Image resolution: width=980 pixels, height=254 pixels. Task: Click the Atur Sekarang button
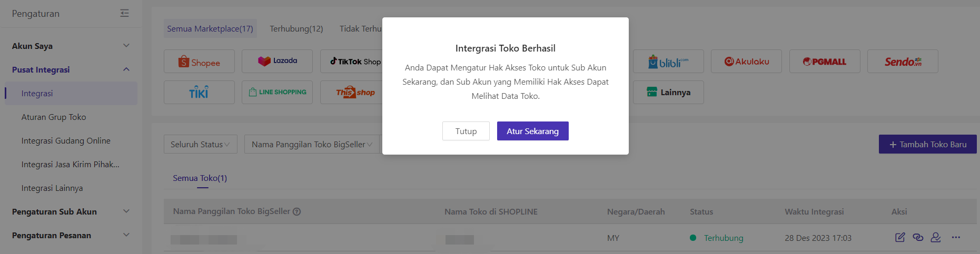point(532,131)
